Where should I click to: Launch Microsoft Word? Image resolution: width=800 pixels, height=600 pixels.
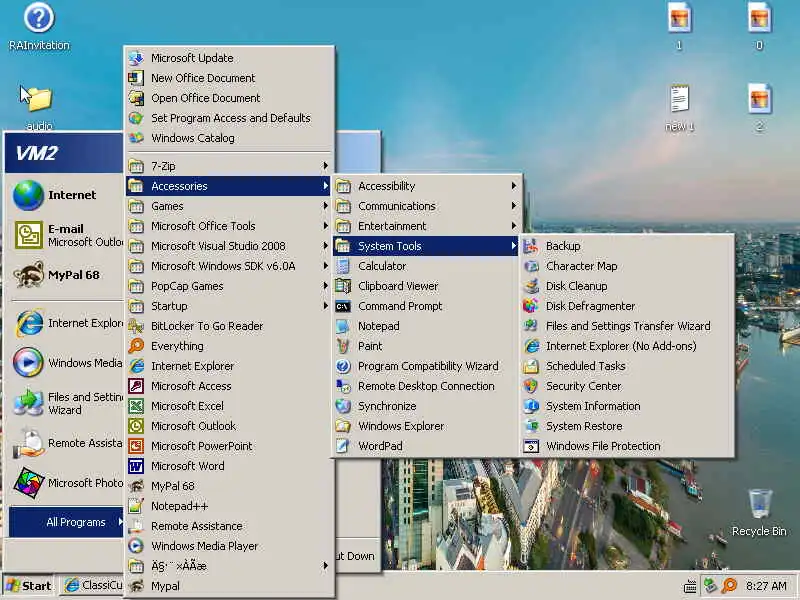point(229,466)
